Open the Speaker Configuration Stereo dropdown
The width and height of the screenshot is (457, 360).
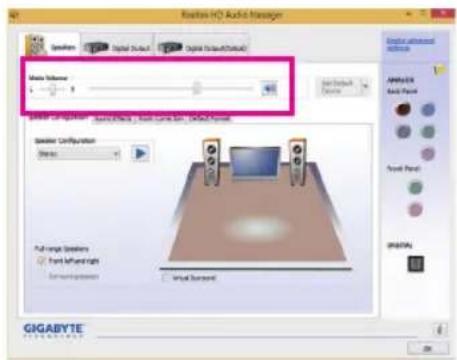tap(79, 154)
